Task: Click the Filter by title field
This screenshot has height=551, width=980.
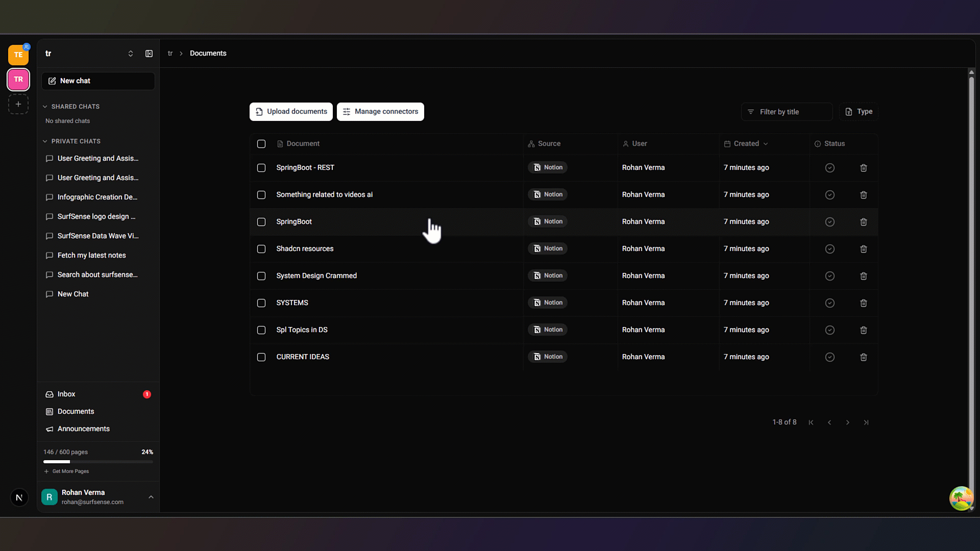Action: (787, 112)
